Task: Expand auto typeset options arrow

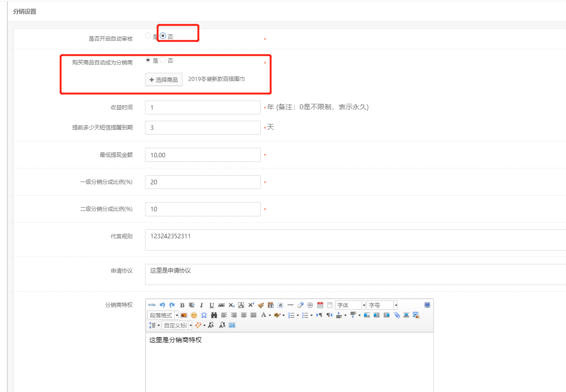Action: click(204, 325)
